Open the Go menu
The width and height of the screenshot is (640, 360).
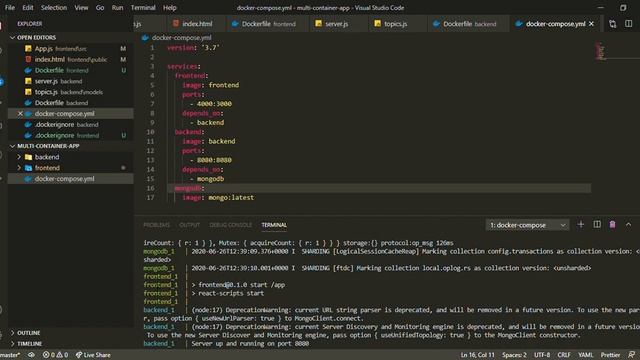pos(100,8)
